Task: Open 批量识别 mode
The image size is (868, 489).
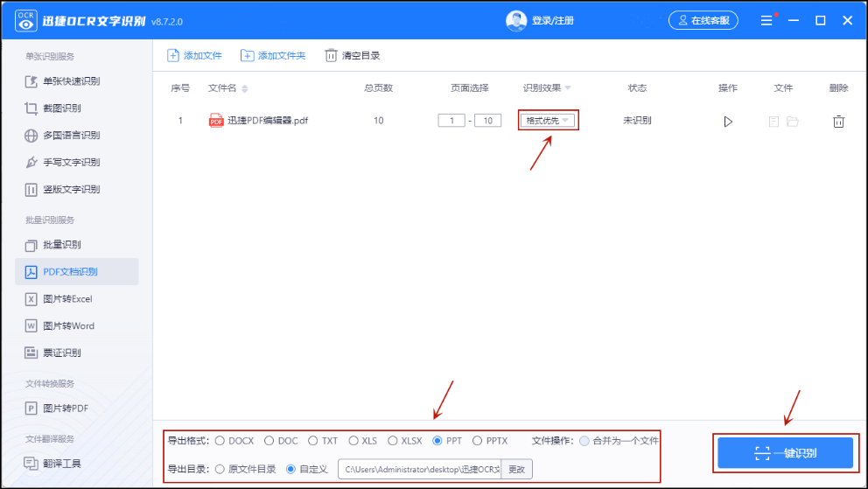Action: tap(62, 245)
